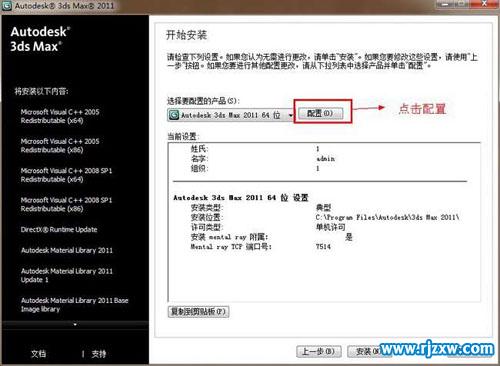The width and height of the screenshot is (500, 366).
Task: Click the 开始安装 heading
Action: pyautogui.click(x=187, y=35)
